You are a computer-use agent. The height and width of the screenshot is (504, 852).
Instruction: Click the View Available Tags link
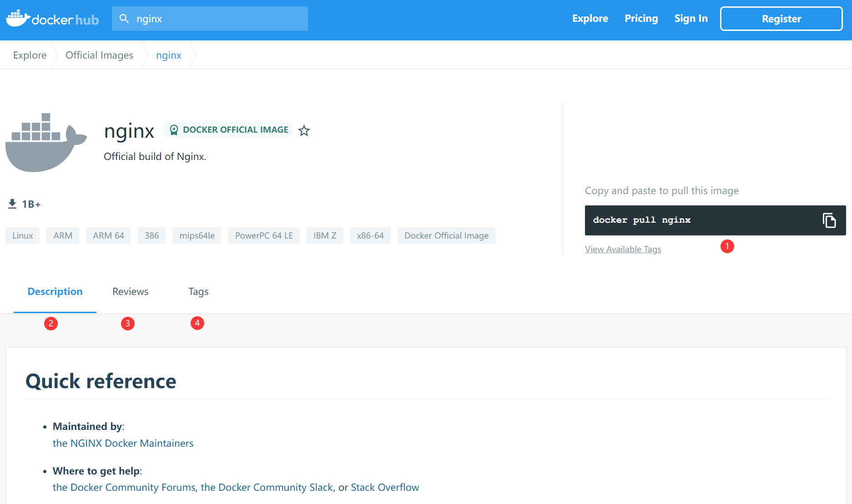pyautogui.click(x=623, y=249)
